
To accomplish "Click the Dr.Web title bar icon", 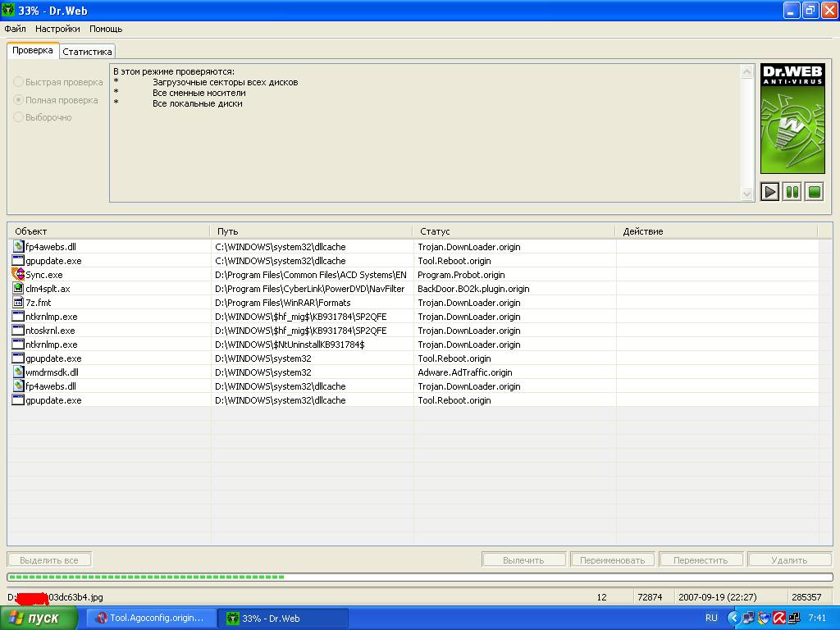I will (8, 10).
